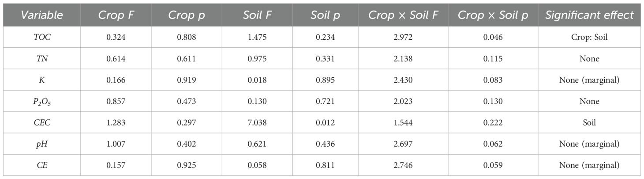Viewport: 644px width, 179px height.
Task: Select the TN variable cell
Action: point(42,58)
